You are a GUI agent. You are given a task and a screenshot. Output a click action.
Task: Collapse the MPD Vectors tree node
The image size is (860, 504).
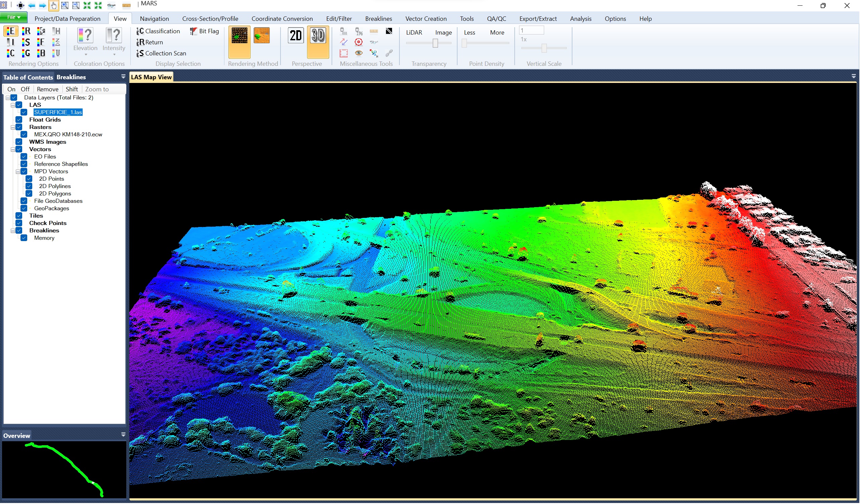18,172
